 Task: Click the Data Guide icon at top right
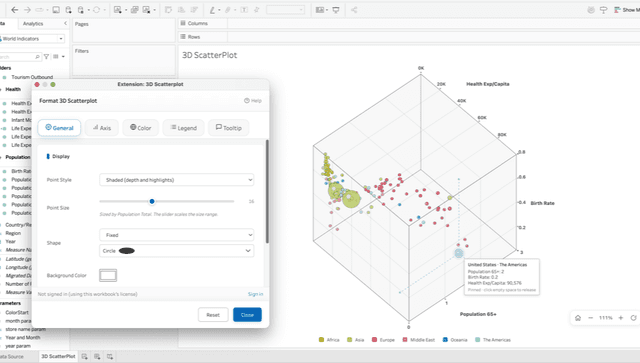[603, 10]
